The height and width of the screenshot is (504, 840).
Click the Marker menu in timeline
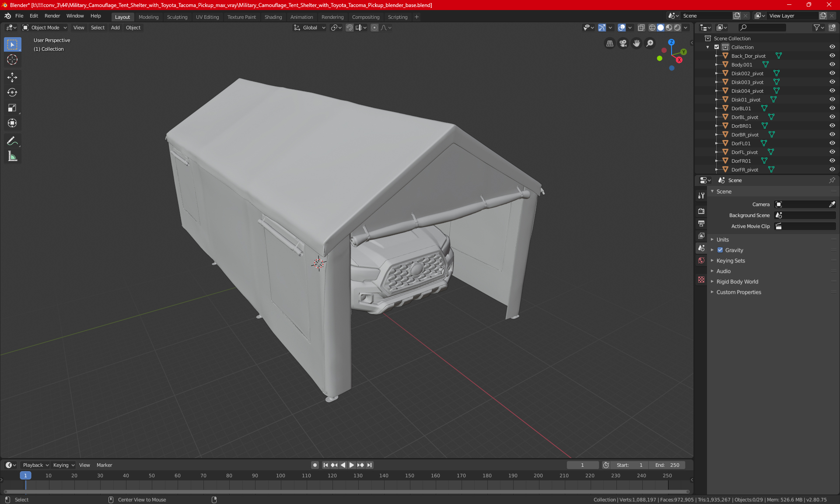(x=104, y=465)
